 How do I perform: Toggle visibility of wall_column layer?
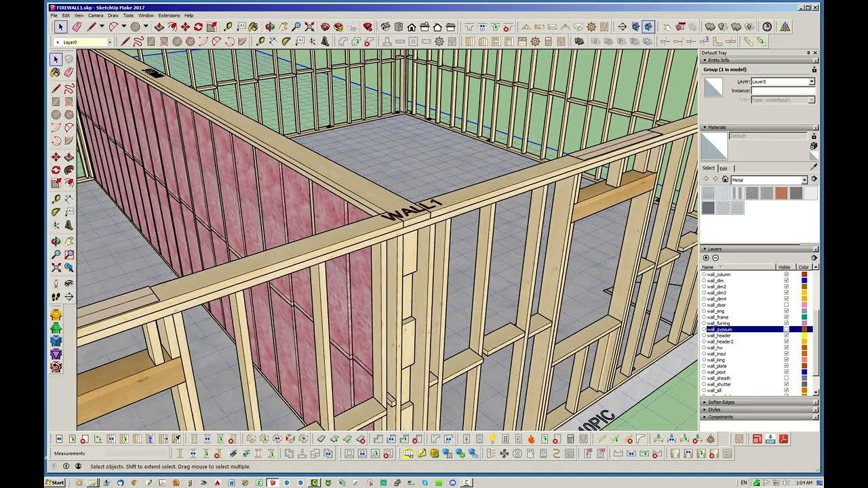tap(786, 274)
